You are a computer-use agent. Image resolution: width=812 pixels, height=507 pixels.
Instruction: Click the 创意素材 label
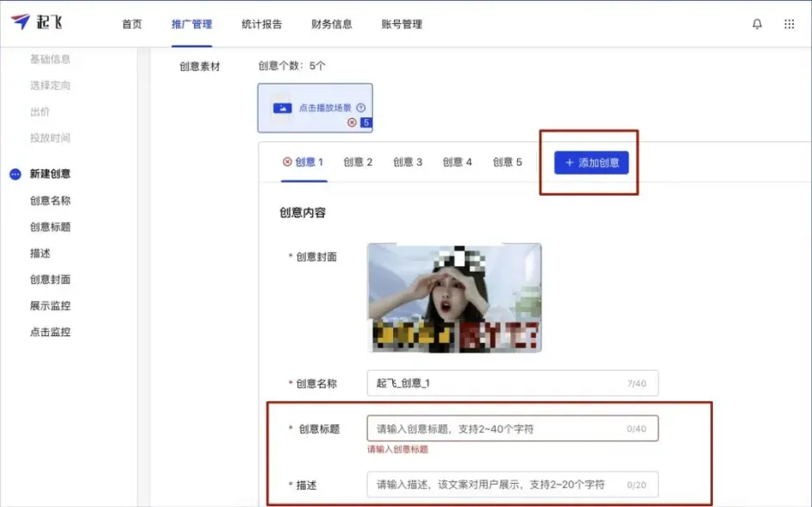pos(200,66)
